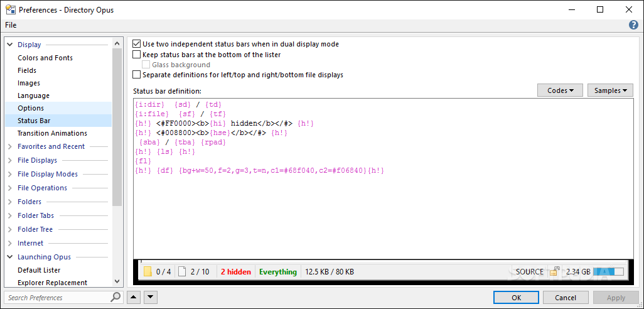The width and height of the screenshot is (644, 309).
Task: Click the {i:file} code line
Action: click(x=180, y=114)
